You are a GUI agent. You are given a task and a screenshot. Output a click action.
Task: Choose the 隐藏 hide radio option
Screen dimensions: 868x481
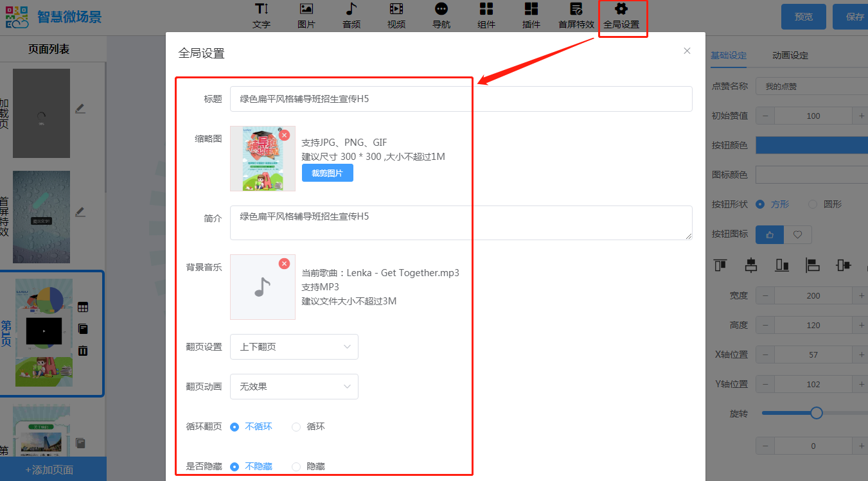pyautogui.click(x=296, y=467)
